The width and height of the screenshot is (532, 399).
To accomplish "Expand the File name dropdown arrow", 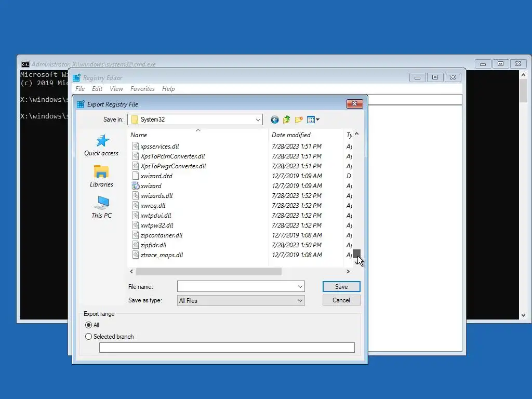I will (x=300, y=287).
